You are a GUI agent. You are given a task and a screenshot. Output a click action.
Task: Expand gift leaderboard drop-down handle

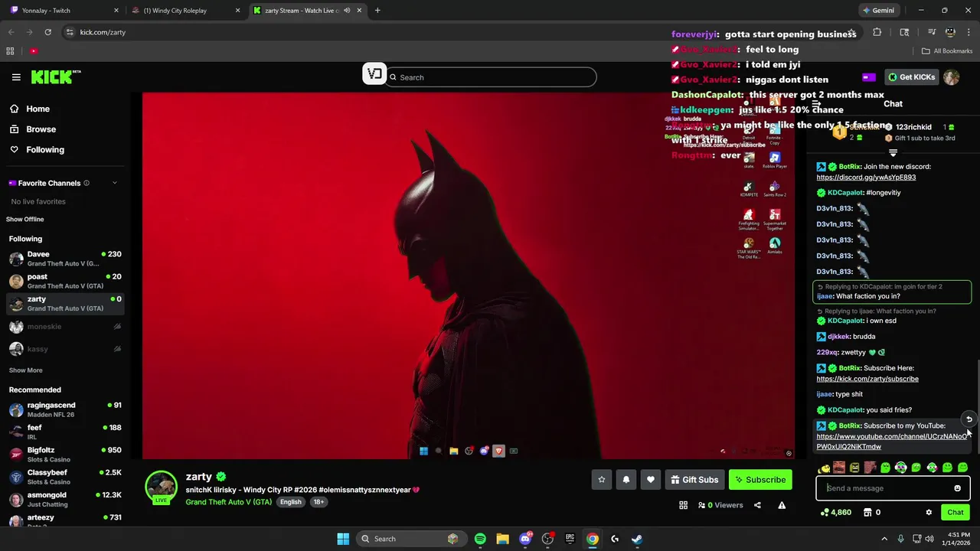(x=893, y=153)
